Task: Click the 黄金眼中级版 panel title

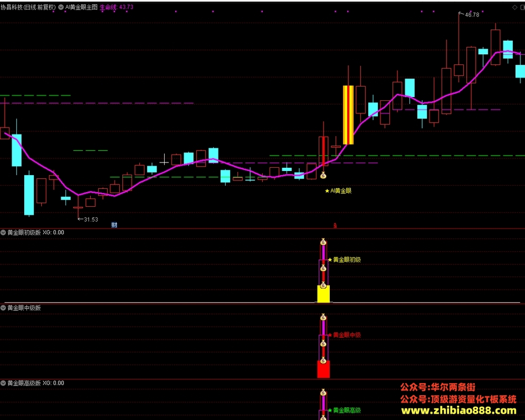Action: (24, 308)
